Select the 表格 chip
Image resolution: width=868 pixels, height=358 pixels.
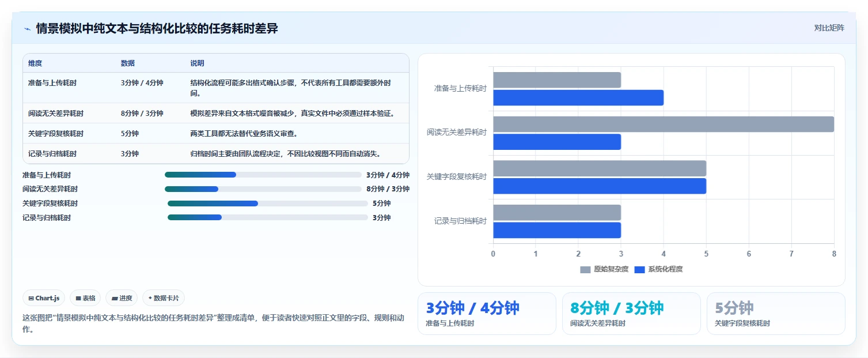pos(85,298)
